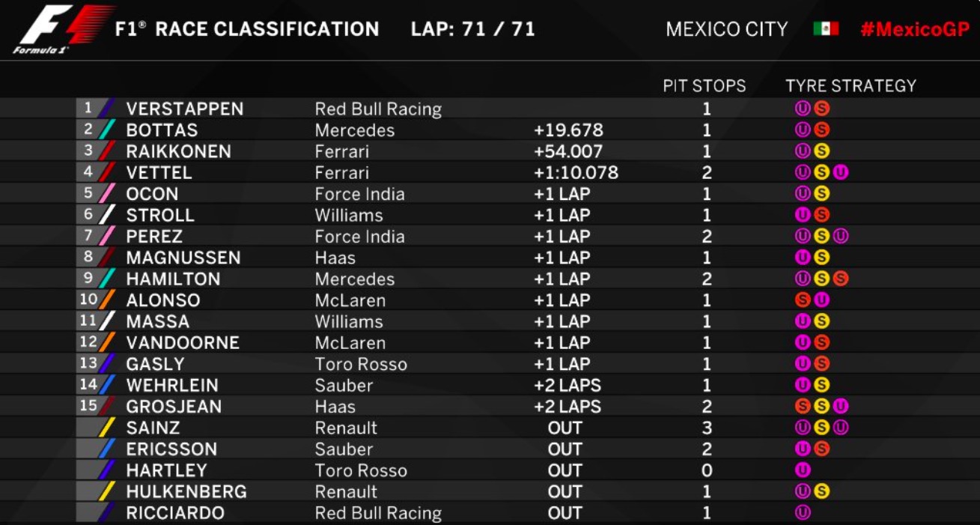Click the TYRE STRATEGY column header

pos(850,86)
